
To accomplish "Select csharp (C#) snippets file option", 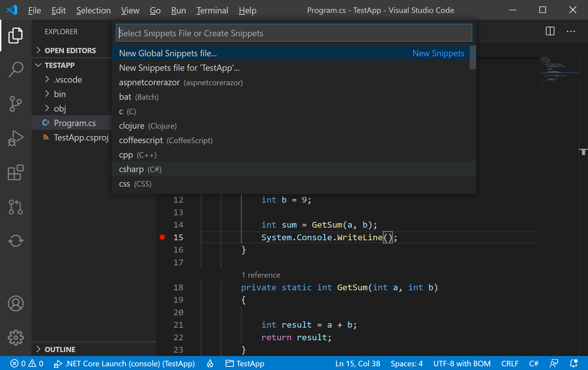I will (140, 169).
